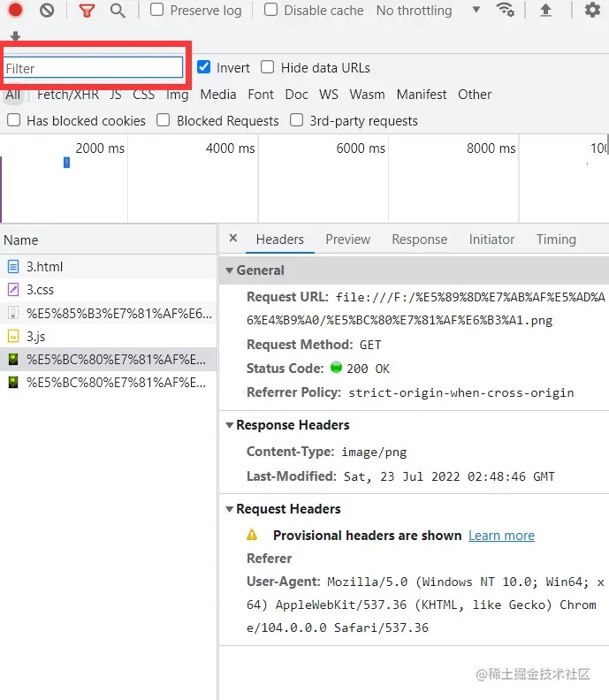The width and height of the screenshot is (609, 700).
Task: Sort by the Name column header
Action: click(x=109, y=240)
